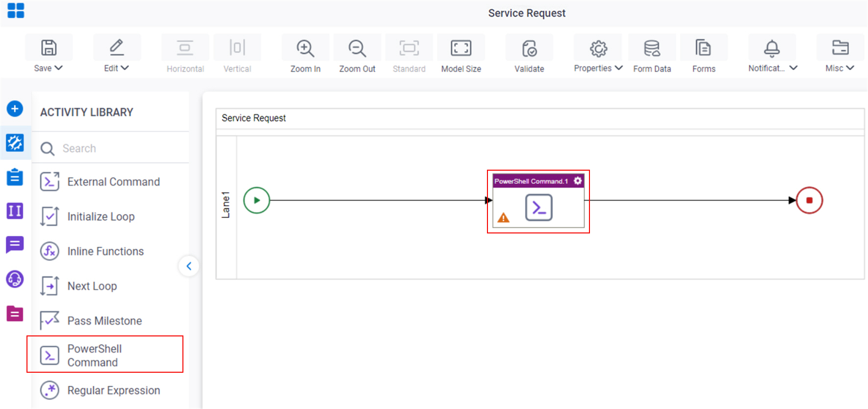The width and height of the screenshot is (868, 409).
Task: Click the Edit pencil icon
Action: (x=117, y=48)
